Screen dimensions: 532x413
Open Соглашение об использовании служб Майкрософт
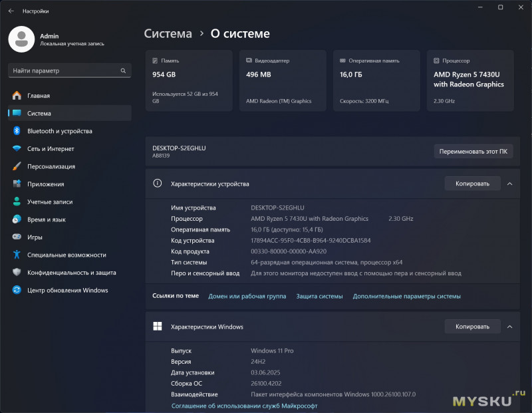point(244,406)
